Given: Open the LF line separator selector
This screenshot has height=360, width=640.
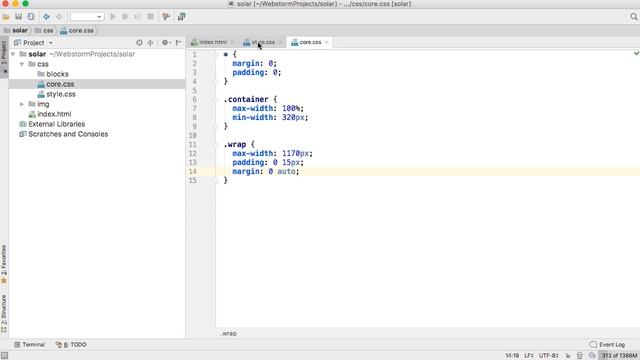Looking at the screenshot, I should pyautogui.click(x=529, y=356).
